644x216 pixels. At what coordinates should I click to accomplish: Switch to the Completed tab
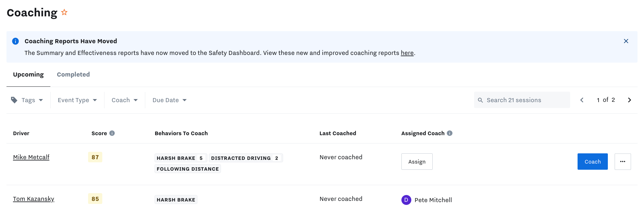(73, 74)
